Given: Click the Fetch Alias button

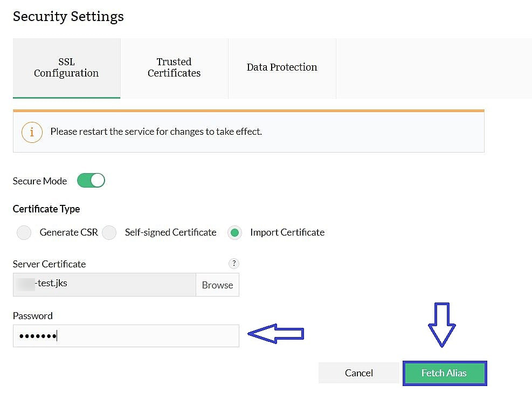Looking at the screenshot, I should point(444,373).
